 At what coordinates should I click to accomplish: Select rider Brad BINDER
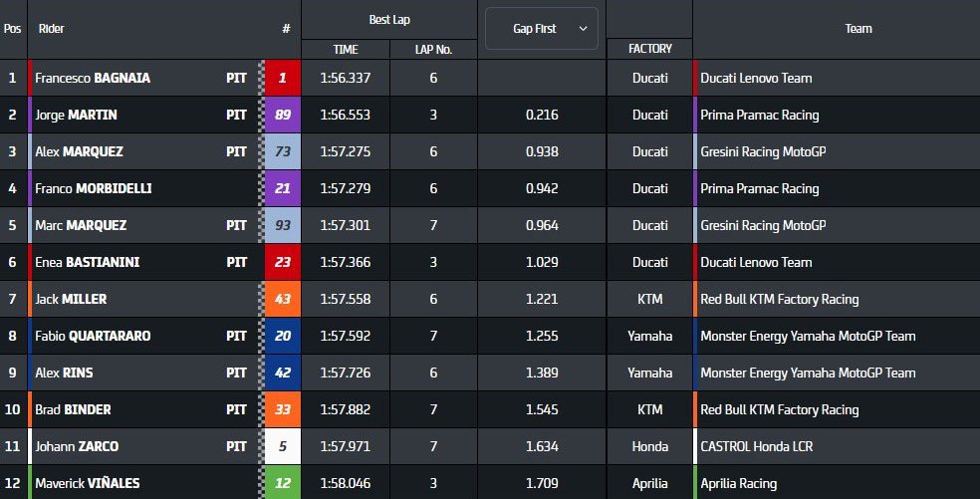click(73, 410)
